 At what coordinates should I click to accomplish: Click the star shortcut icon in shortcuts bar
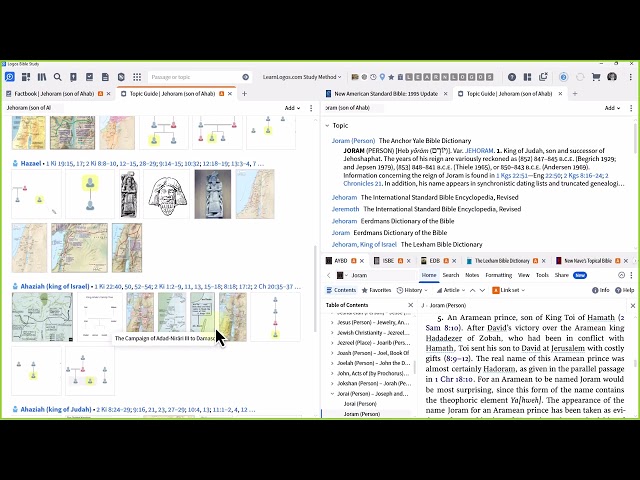391,77
